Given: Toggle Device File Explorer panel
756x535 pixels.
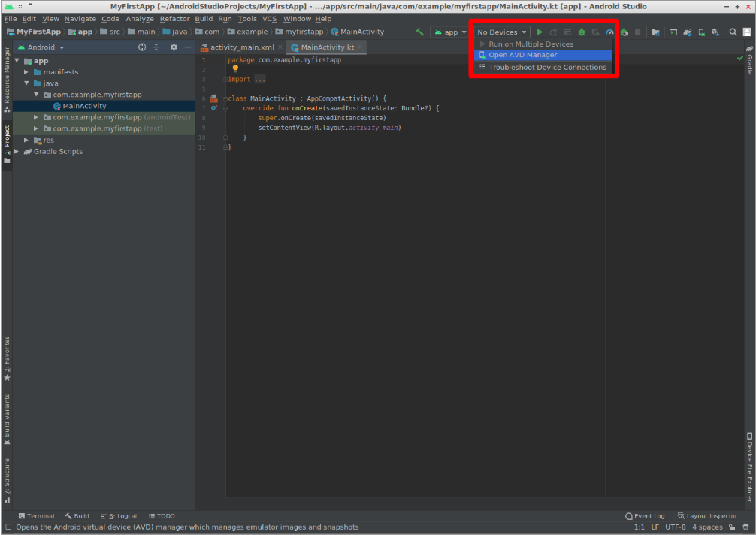Looking at the screenshot, I should (749, 467).
